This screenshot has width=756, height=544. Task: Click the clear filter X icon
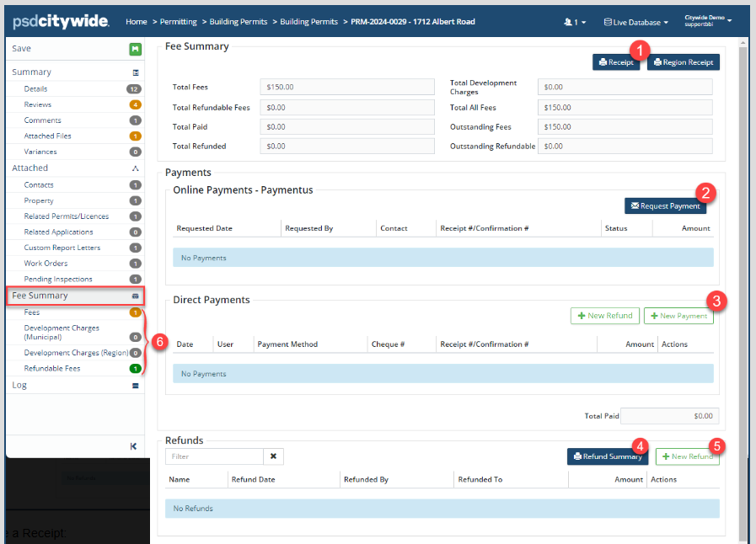tap(274, 456)
